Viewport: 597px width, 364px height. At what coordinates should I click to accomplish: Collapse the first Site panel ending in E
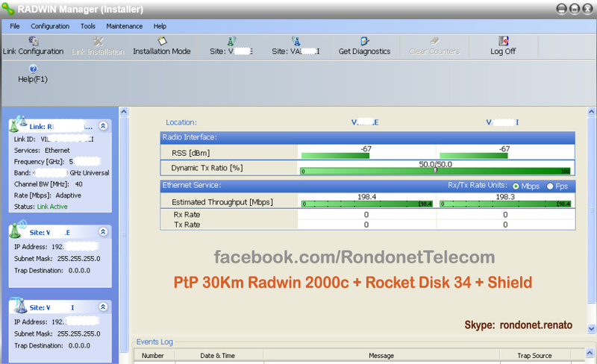click(x=103, y=231)
